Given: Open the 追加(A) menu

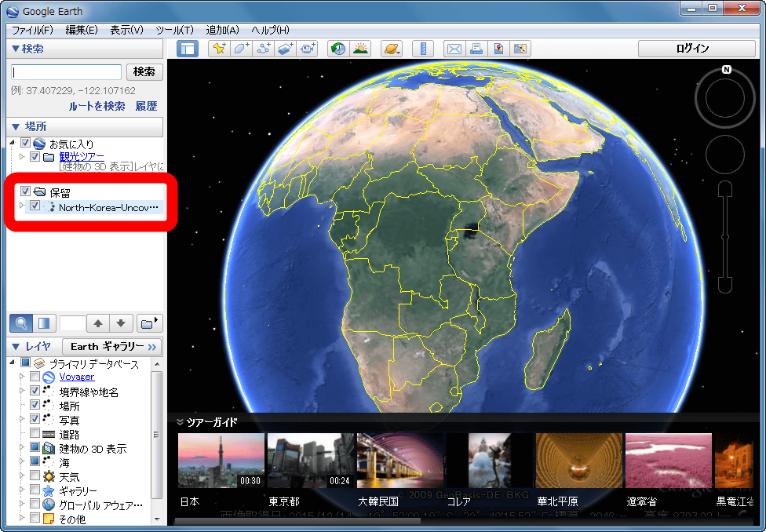Looking at the screenshot, I should [x=222, y=31].
